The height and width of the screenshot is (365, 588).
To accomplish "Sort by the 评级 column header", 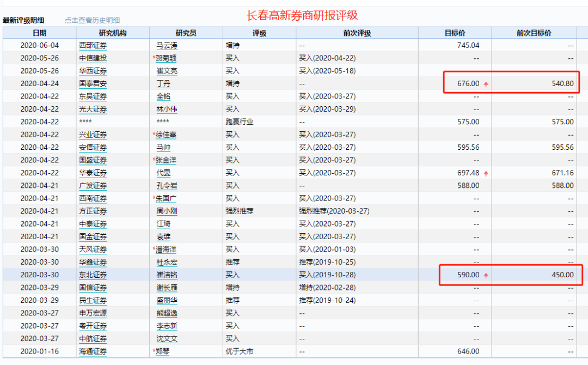I will coord(259,33).
